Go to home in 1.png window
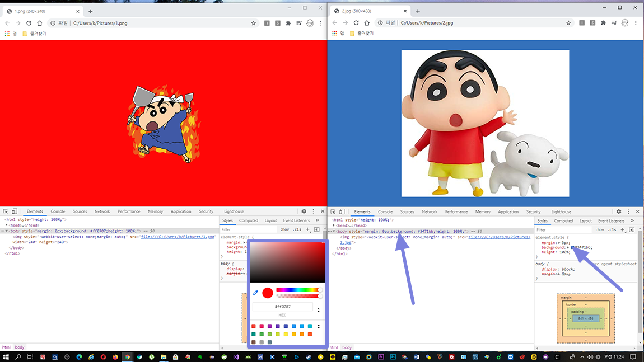The width and height of the screenshot is (644, 362). click(x=39, y=23)
